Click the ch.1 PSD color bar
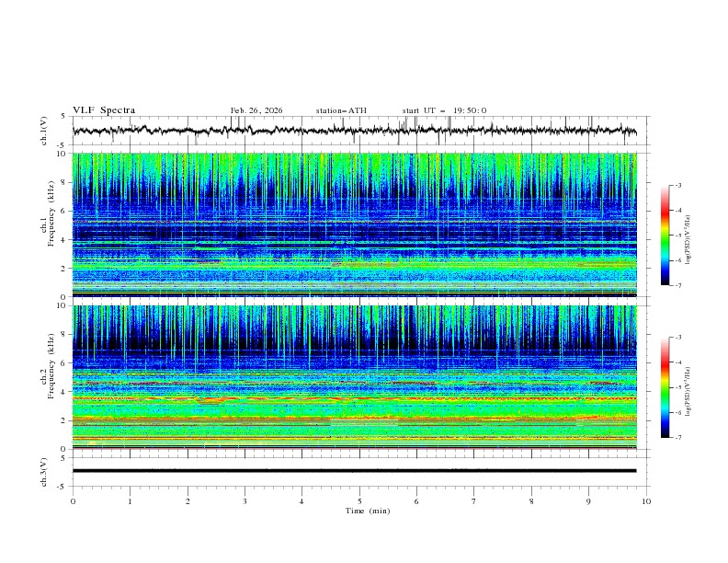The image size is (728, 563). 665,236
